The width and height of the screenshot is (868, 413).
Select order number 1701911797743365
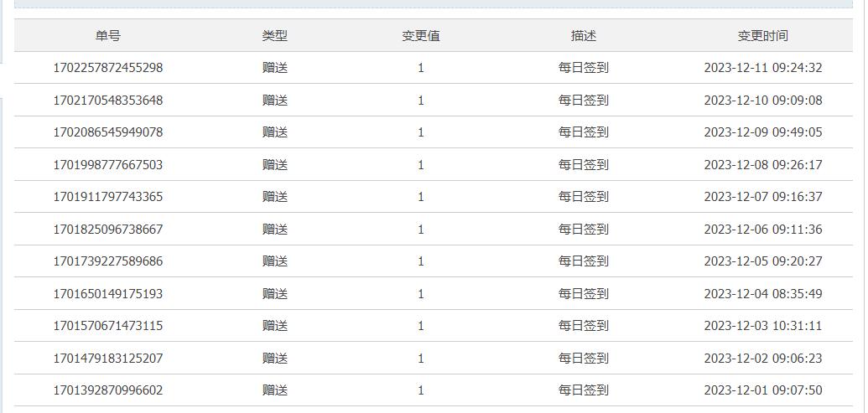coord(108,197)
